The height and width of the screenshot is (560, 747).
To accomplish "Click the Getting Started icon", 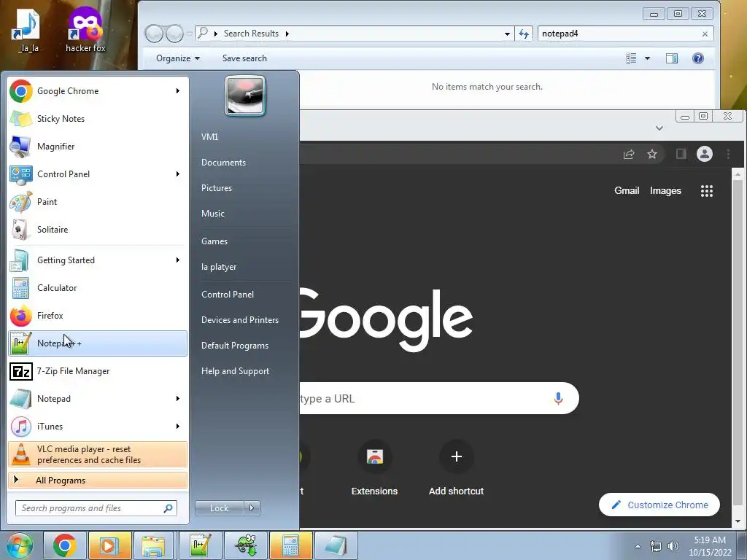I will 20,260.
